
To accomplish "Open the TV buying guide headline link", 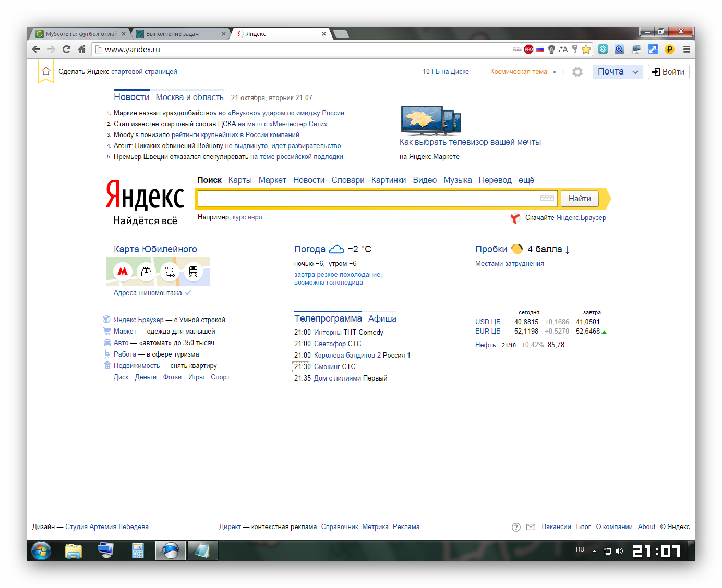I will [470, 142].
